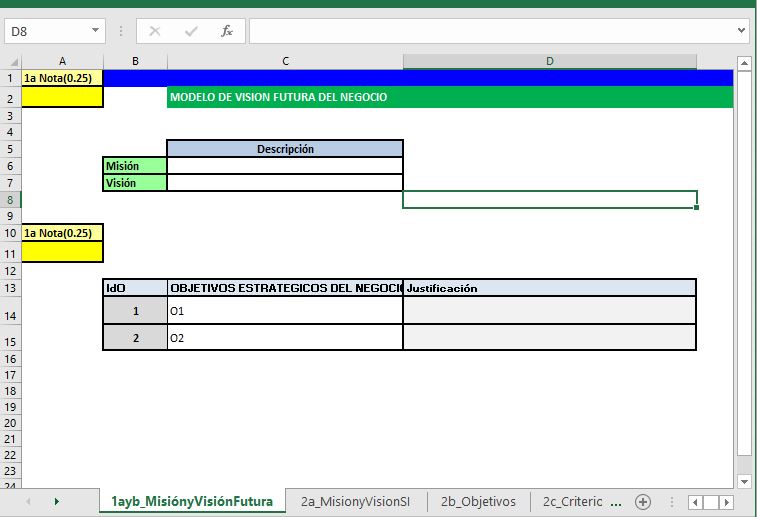The height and width of the screenshot is (517, 757).
Task: Click horizontal scrollbar right arrow
Action: (x=727, y=503)
